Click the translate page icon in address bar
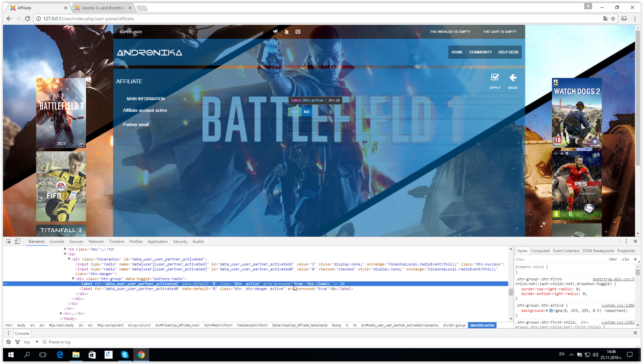Image resolution: width=643 pixels, height=364 pixels. click(x=606, y=19)
